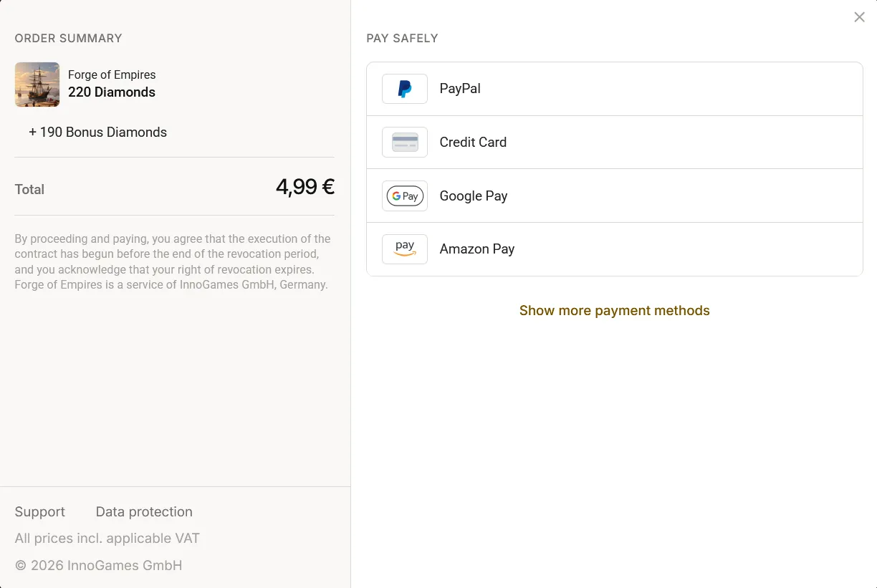The height and width of the screenshot is (588, 877).
Task: Click the '© 2026 InnoGames GmbH' copyright text
Action: pos(99,565)
